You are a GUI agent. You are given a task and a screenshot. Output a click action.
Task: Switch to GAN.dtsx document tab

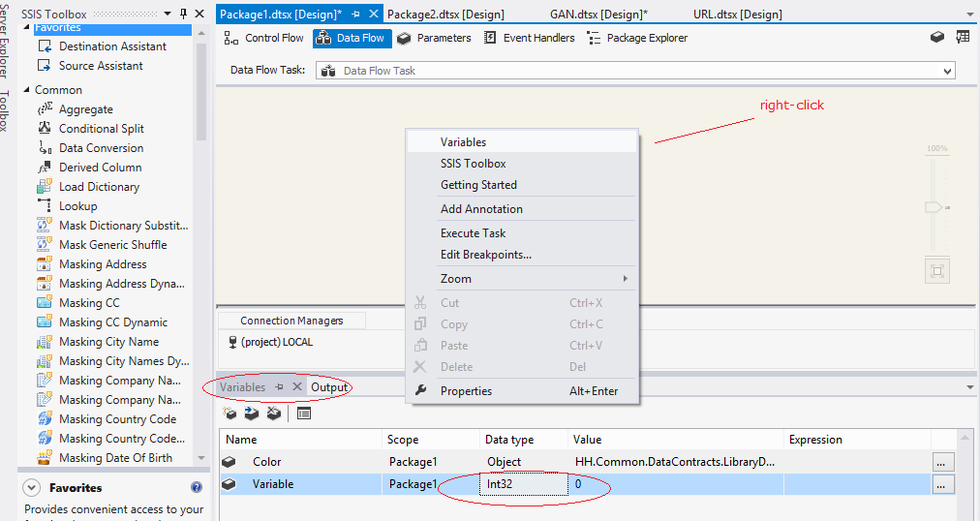point(598,14)
